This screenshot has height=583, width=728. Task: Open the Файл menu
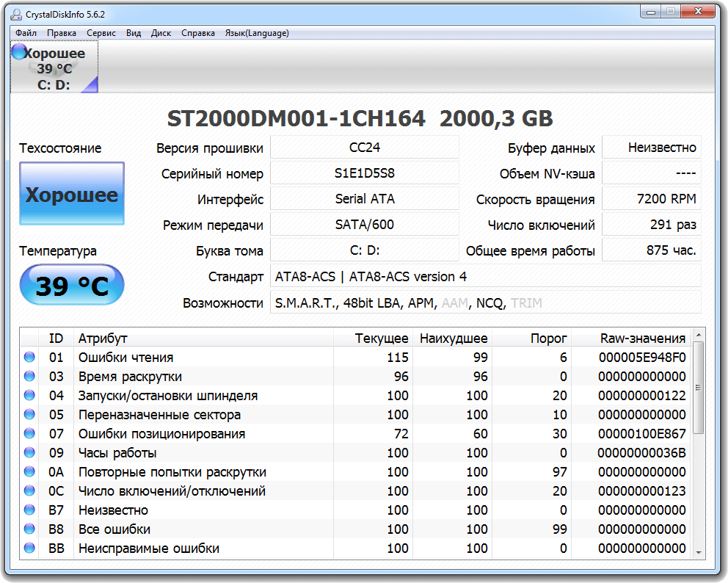click(x=26, y=33)
